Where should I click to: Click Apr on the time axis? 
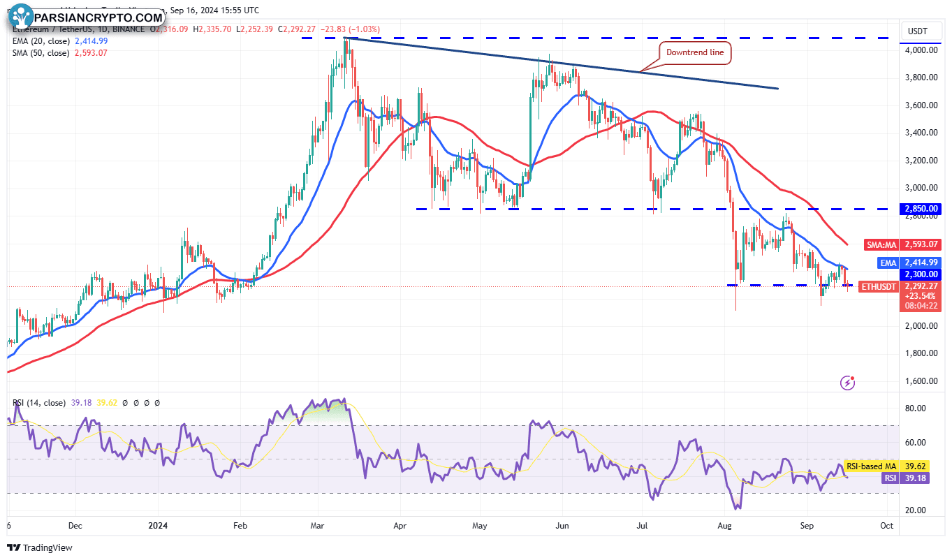(400, 525)
